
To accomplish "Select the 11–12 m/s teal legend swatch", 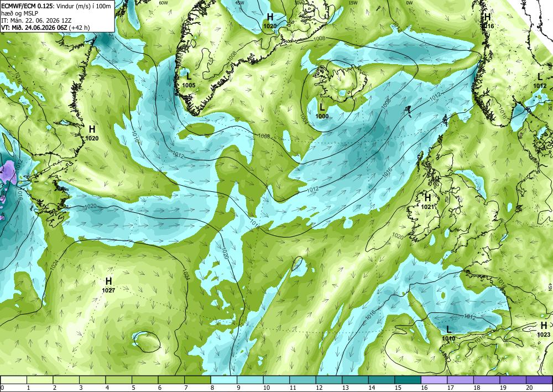I will (302, 380).
